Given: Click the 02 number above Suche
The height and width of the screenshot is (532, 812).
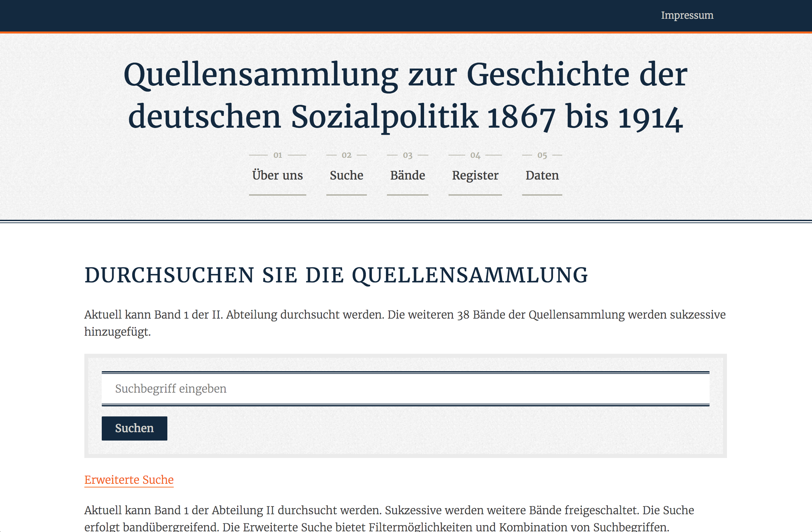Looking at the screenshot, I should (346, 155).
